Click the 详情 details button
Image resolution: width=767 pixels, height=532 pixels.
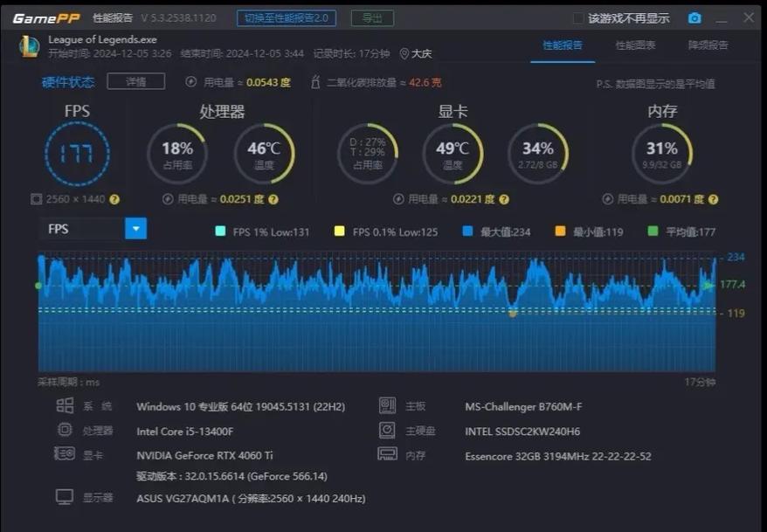pyautogui.click(x=135, y=80)
